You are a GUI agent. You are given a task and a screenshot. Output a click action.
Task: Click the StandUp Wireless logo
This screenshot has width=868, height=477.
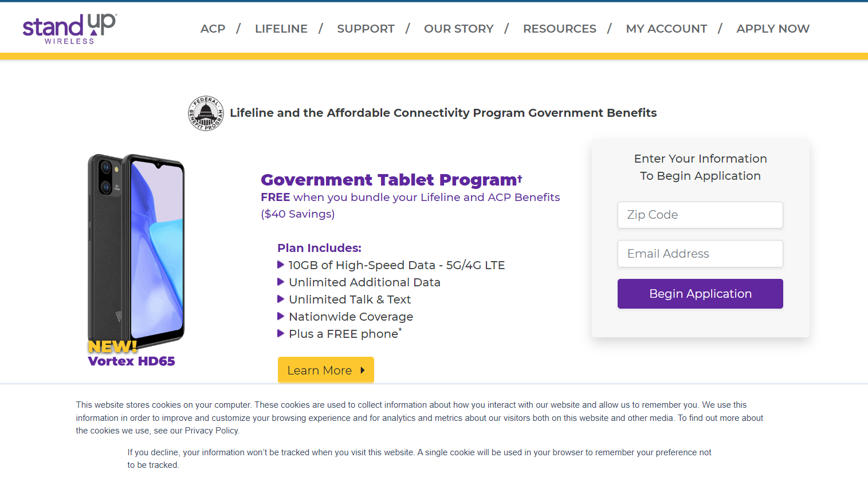coord(69,29)
